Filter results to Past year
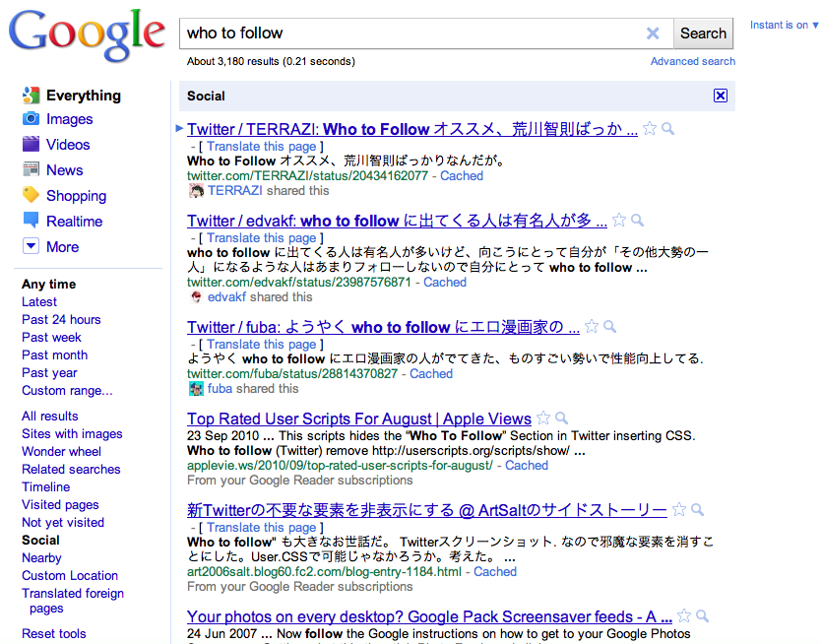Screen dimensions: 821x644 coord(49,373)
